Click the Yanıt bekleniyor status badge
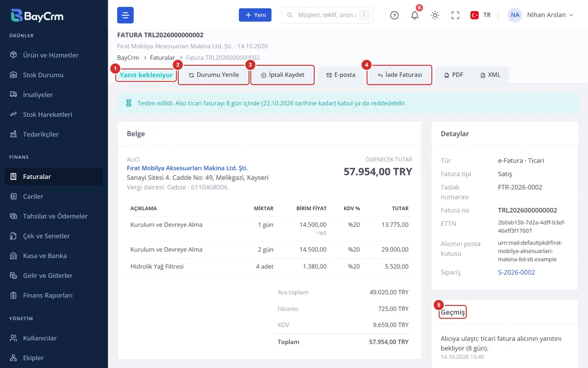This screenshot has width=588, height=368. click(146, 75)
